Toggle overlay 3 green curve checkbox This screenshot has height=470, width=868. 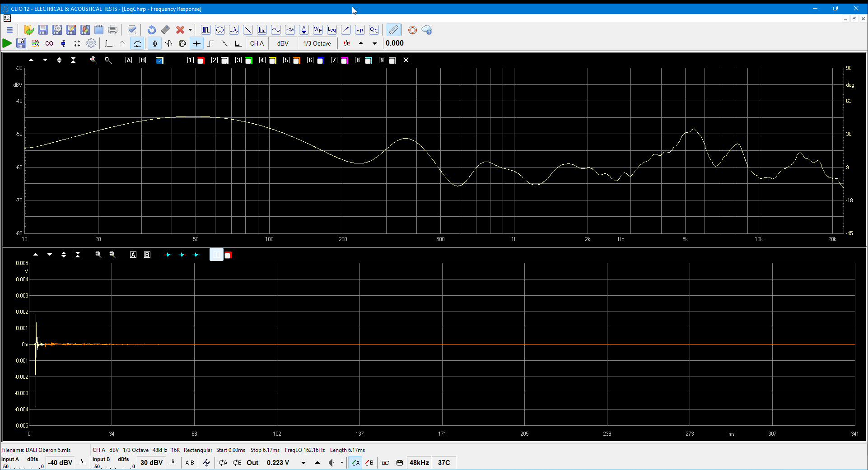249,60
